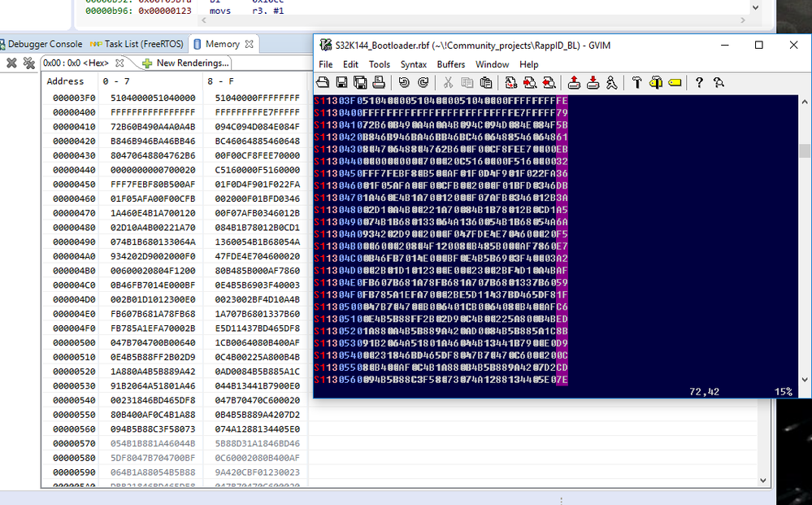Image resolution: width=812 pixels, height=505 pixels.
Task: Click the GVIM line starting with S1130400
Action: pos(441,112)
